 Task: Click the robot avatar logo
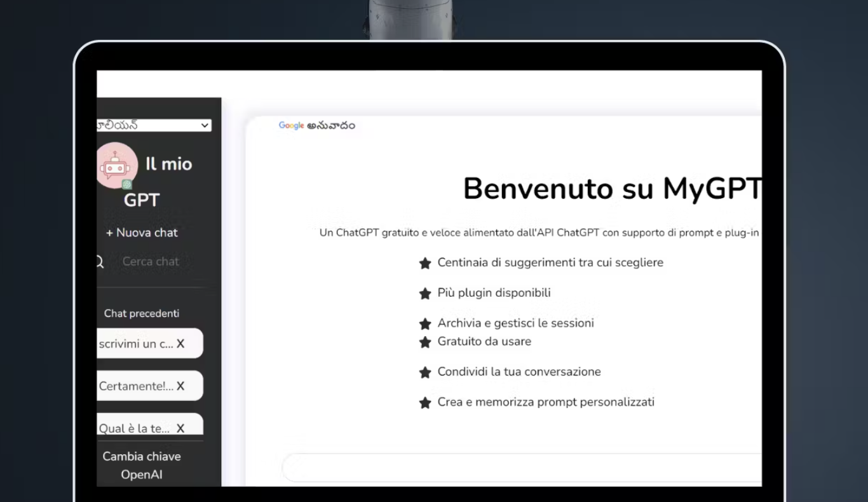click(117, 166)
